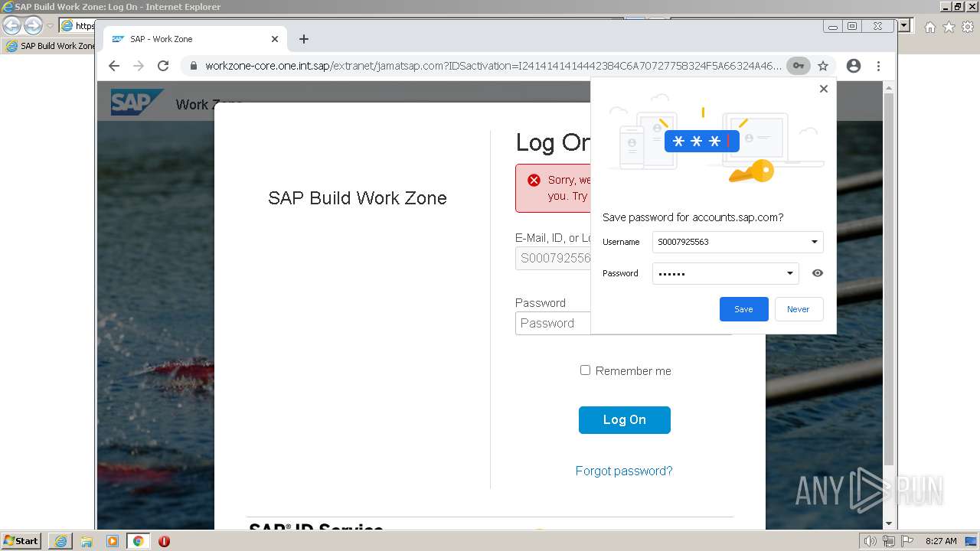Click the padlock icon in address bar
Viewport: 980px width, 551px height.
click(192, 66)
